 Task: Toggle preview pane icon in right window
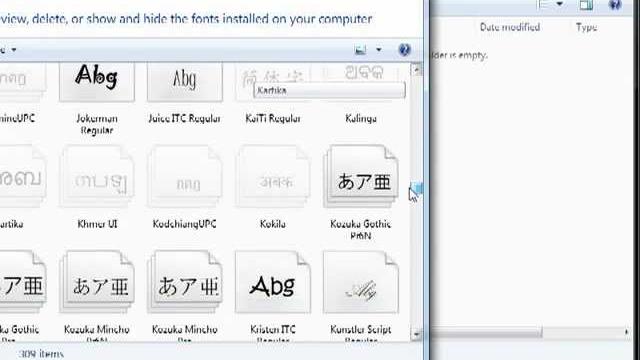click(586, 5)
